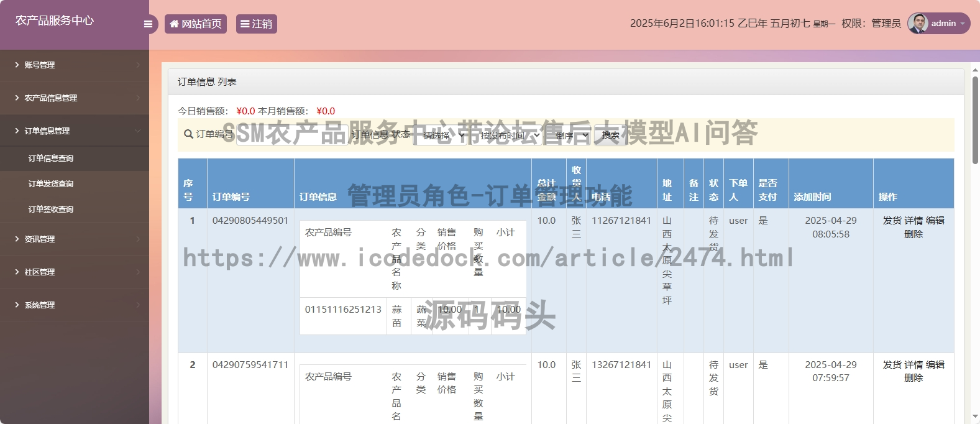This screenshot has width=980, height=424.
Task: Click the scrollbar down arrow
Action: click(975, 417)
